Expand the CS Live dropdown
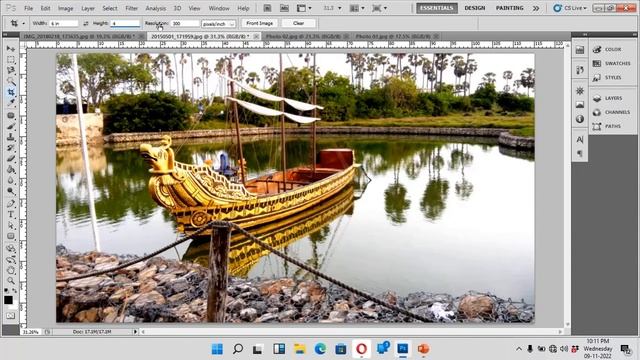Viewport: 640px width, 360px height. (570, 8)
